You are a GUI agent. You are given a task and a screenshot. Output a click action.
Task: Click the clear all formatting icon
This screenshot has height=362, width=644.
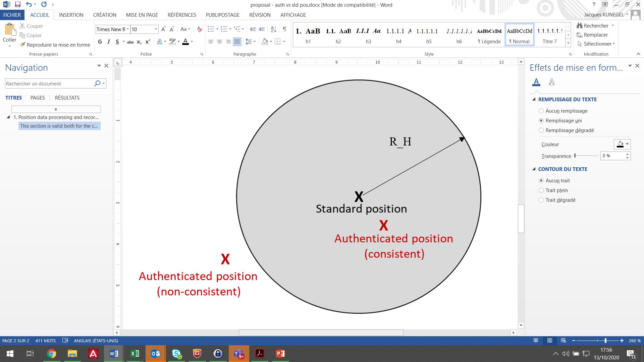tap(200, 29)
